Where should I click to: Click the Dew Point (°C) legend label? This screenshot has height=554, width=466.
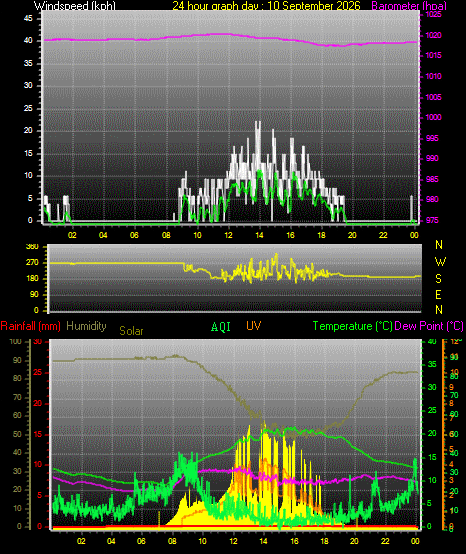[x=429, y=326]
